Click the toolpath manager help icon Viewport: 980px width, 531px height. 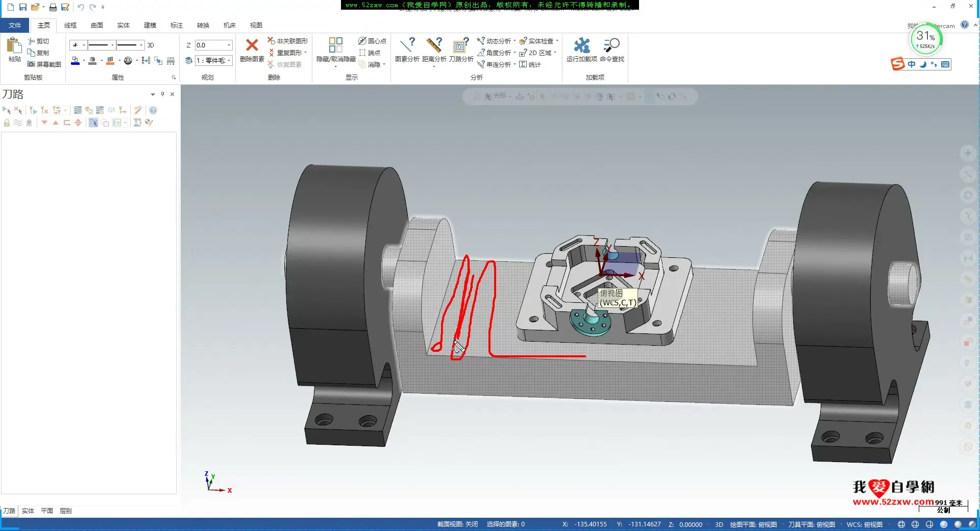click(153, 110)
